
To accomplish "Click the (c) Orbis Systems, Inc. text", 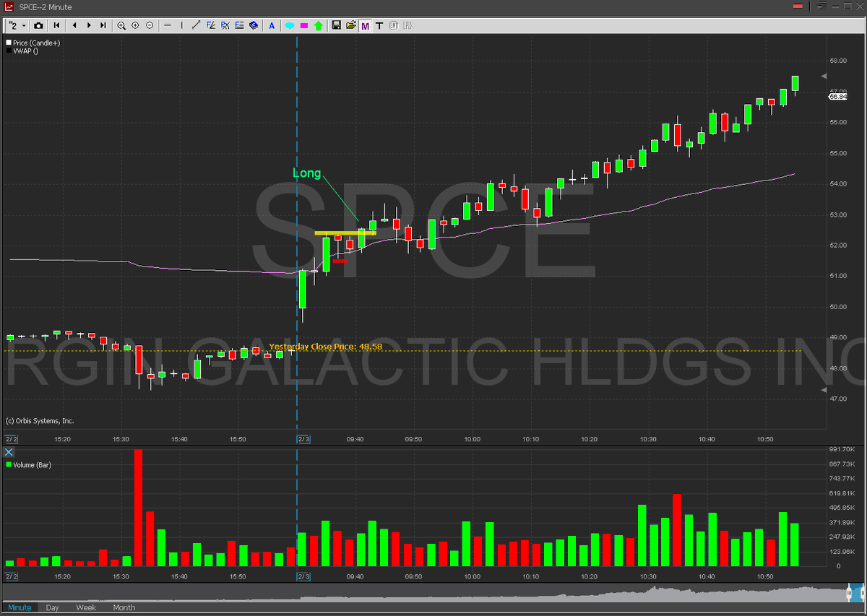I will [x=40, y=421].
